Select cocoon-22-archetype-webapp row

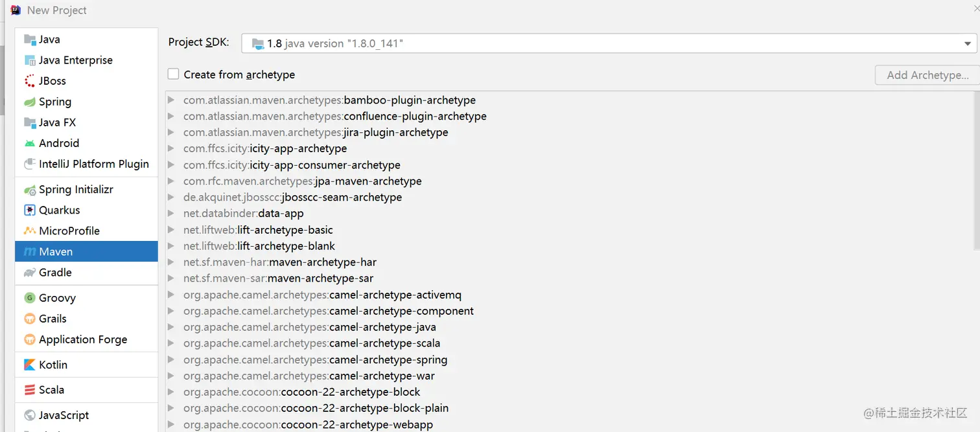(x=569, y=424)
